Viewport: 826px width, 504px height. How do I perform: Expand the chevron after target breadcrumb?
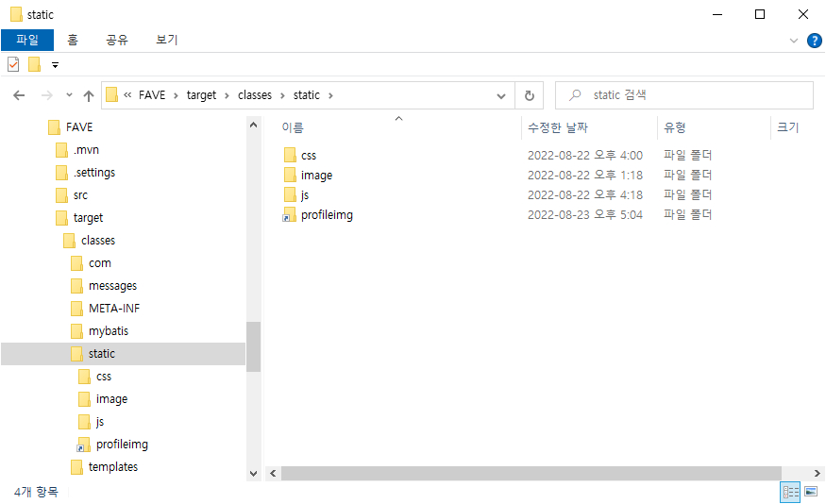coord(227,95)
